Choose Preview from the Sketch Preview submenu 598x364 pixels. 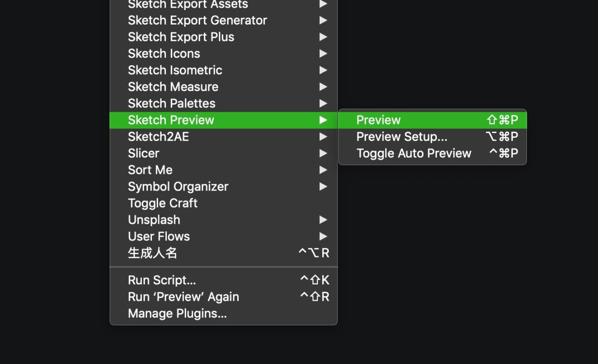432,120
